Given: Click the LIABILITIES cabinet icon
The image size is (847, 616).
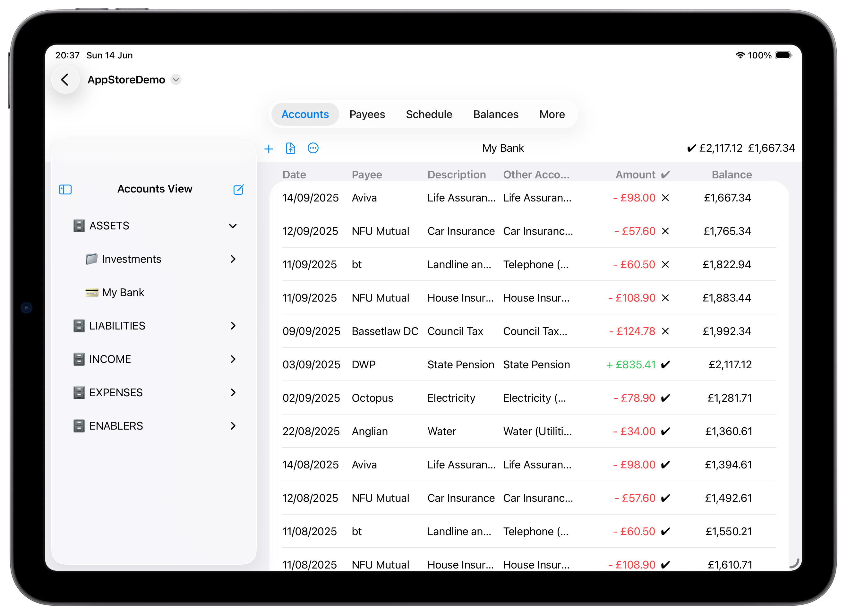Looking at the screenshot, I should [79, 326].
